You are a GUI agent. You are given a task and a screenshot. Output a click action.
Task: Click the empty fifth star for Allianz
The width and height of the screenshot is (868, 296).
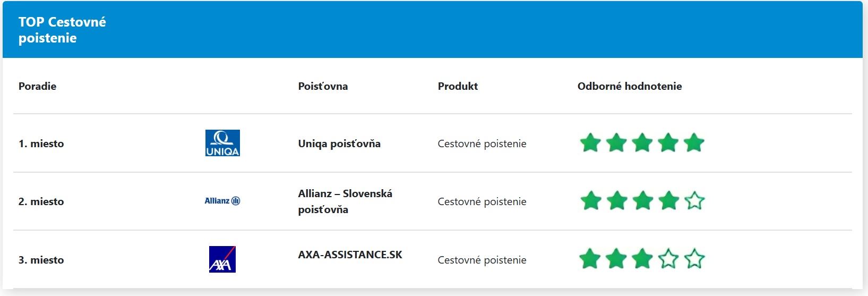(694, 201)
